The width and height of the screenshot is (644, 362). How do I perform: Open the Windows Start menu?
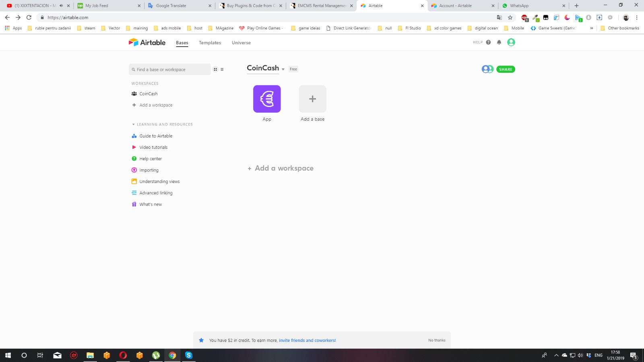pos(8,355)
